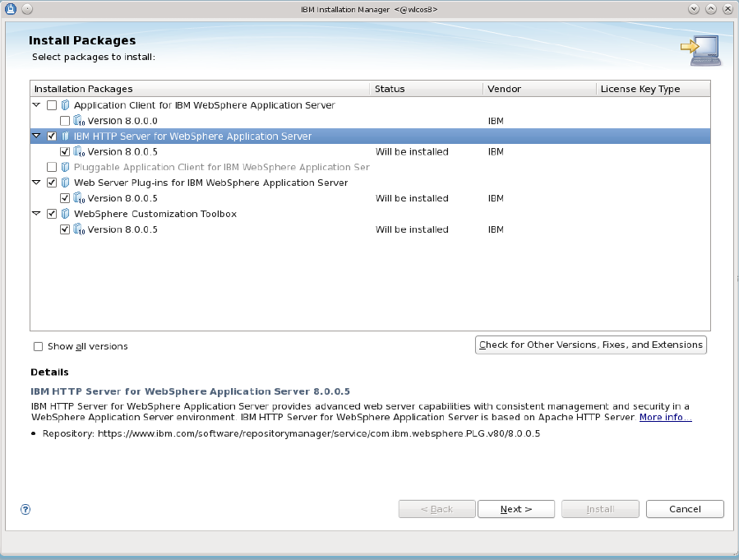
Task: Enable Show all versions checkbox
Action: coord(38,346)
